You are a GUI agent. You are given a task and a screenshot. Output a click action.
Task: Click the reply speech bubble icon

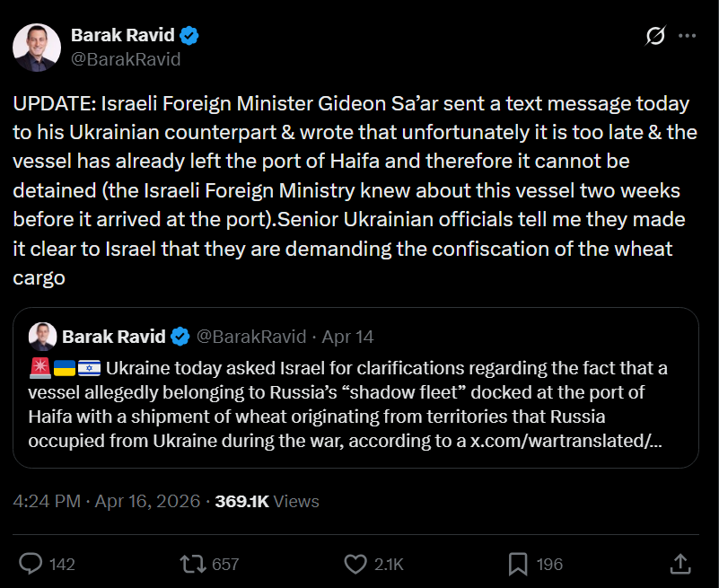click(x=31, y=564)
